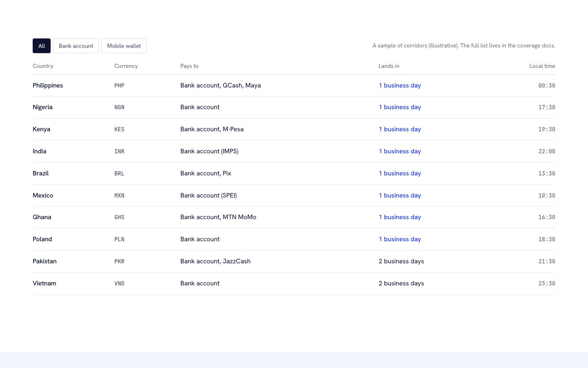Filter corridors by Bank account
588x368 pixels.
click(76, 46)
